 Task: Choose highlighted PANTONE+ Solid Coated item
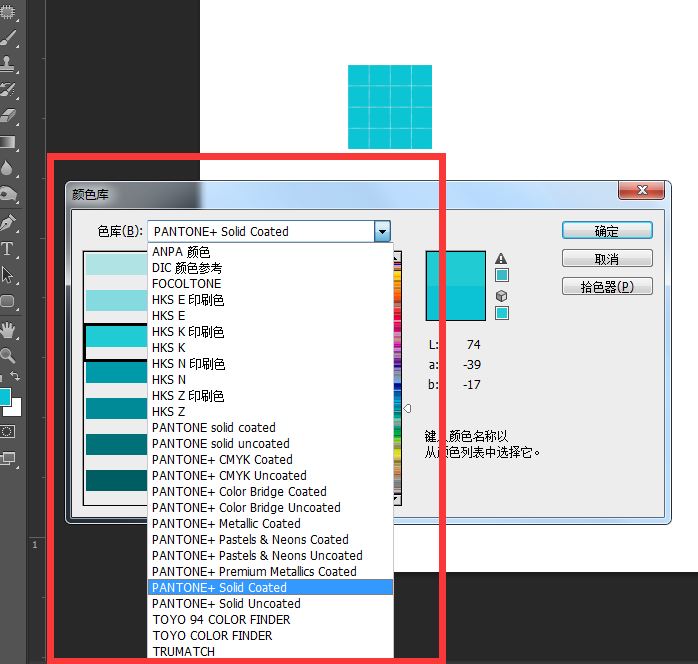[x=270, y=587]
